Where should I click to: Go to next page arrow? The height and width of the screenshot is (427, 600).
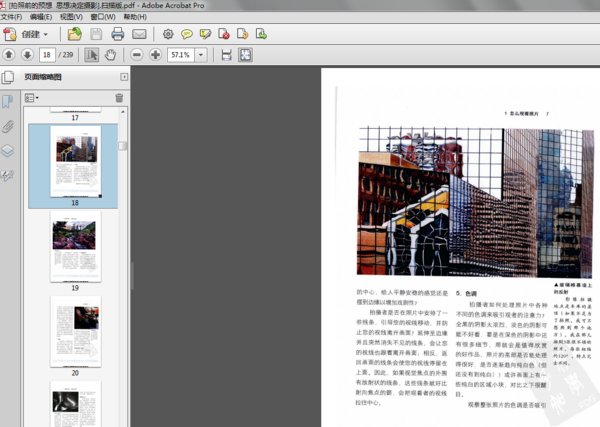click(27, 55)
